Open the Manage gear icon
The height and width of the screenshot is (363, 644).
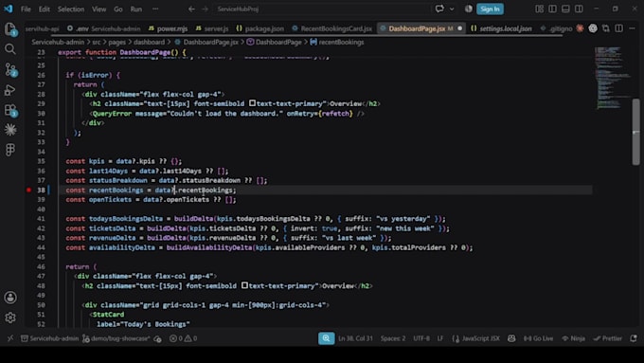point(10,318)
